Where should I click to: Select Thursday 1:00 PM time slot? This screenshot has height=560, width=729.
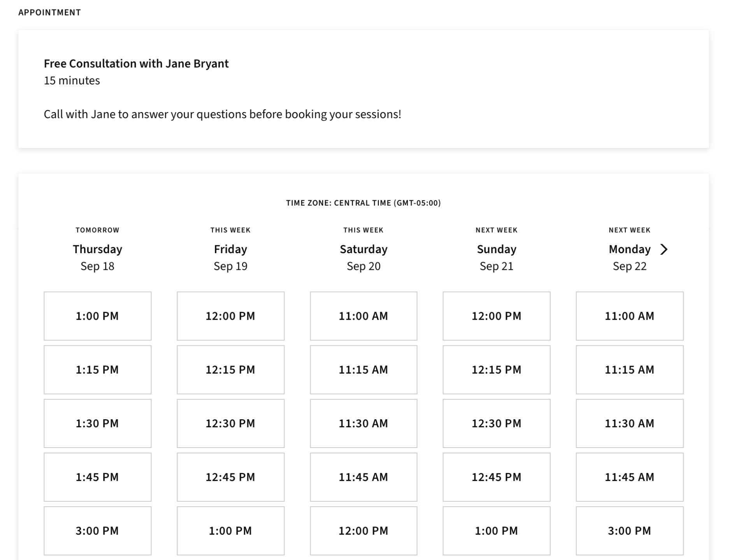pos(97,316)
